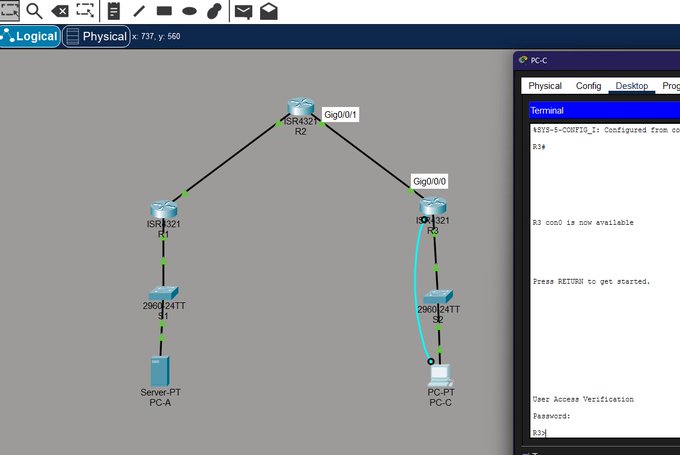
Task: Choose the Resize Shape tool
Action: point(85,10)
